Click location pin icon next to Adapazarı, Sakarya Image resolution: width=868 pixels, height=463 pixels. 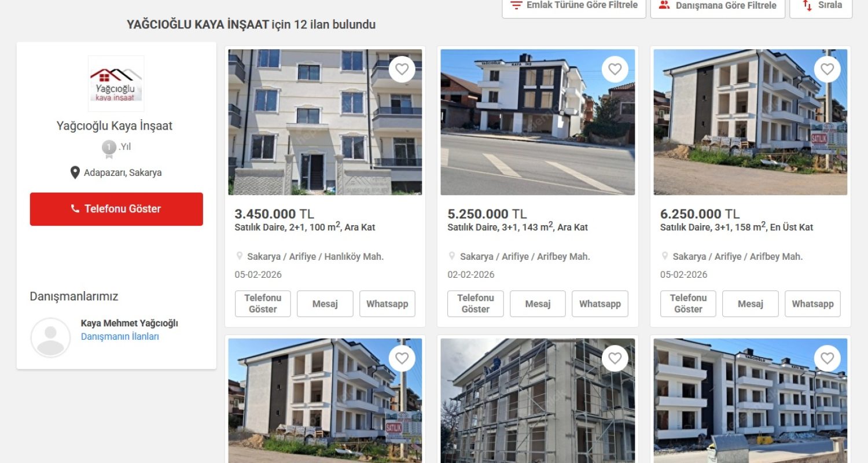pyautogui.click(x=75, y=172)
